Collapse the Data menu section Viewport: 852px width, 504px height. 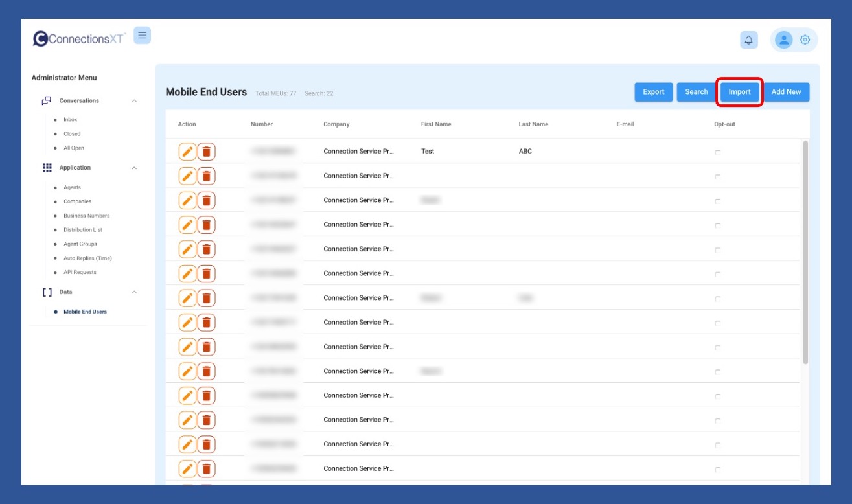[134, 293]
